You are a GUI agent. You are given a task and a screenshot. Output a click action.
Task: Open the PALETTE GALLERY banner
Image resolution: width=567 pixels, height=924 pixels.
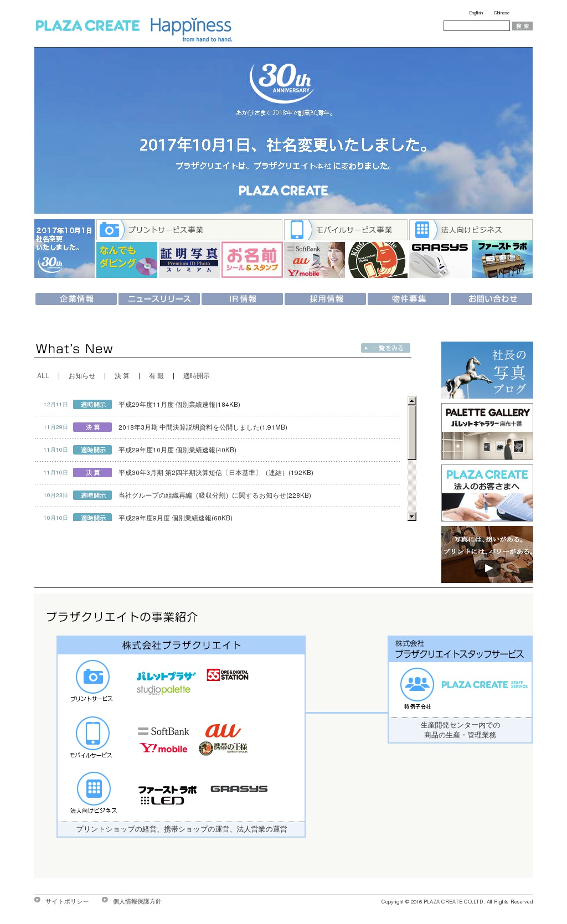487,432
